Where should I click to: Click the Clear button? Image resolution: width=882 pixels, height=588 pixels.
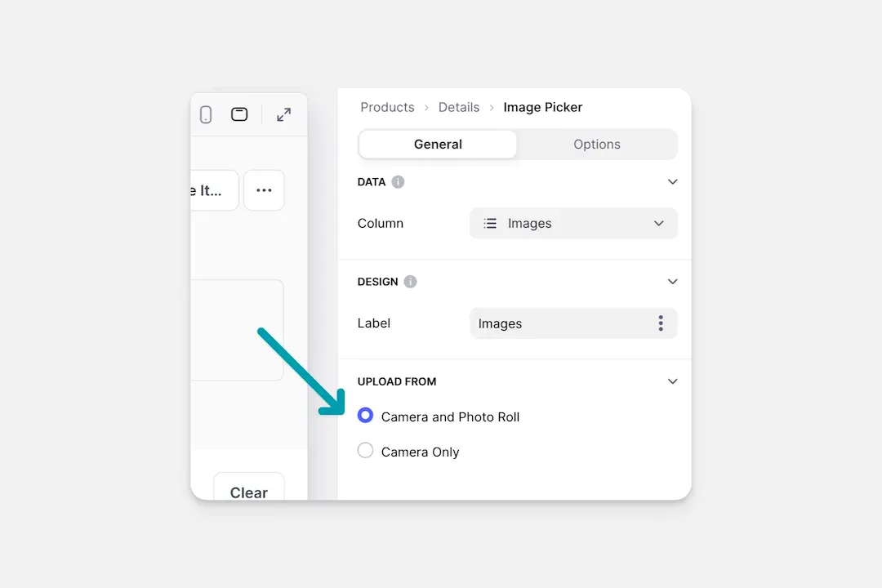tap(248, 488)
